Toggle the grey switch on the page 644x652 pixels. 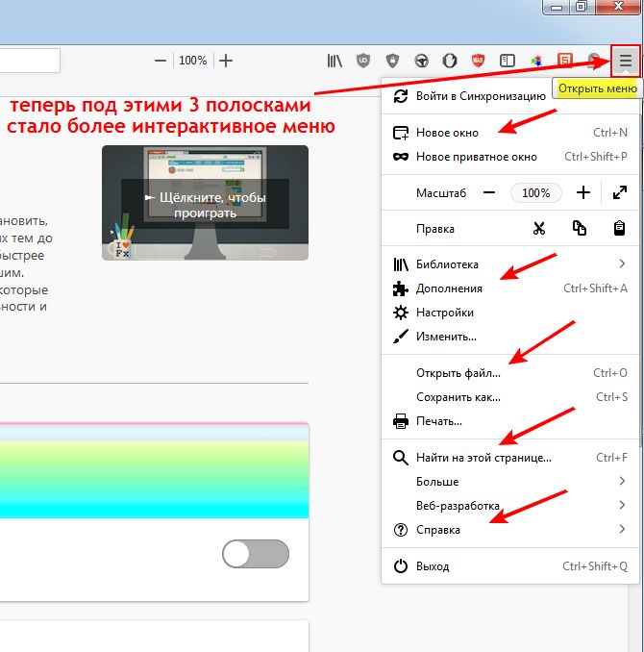pos(255,555)
